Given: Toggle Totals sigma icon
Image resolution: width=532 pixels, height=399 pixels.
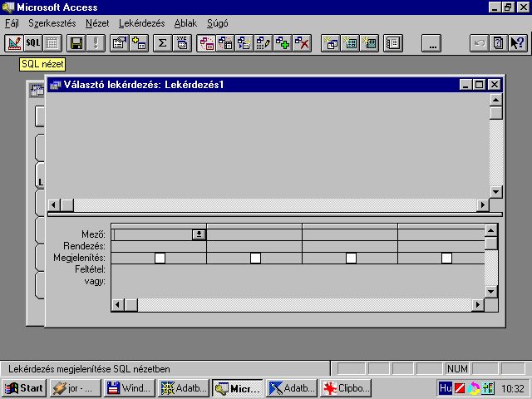Looking at the screenshot, I should click(x=163, y=43).
